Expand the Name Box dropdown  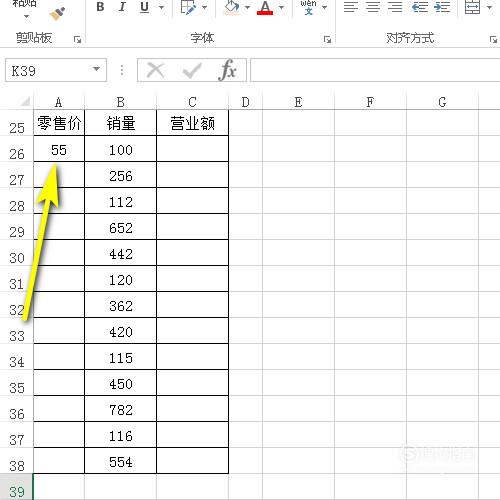click(97, 69)
